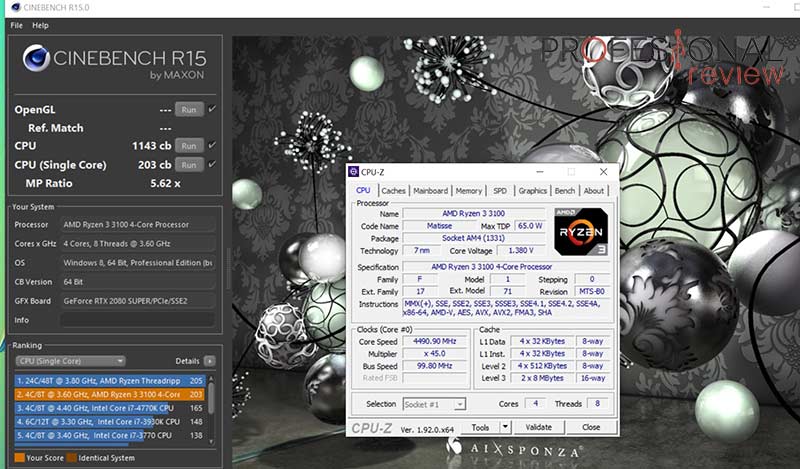
Task: Click the Cores count value 4 in CPU-Z
Action: coord(535,404)
